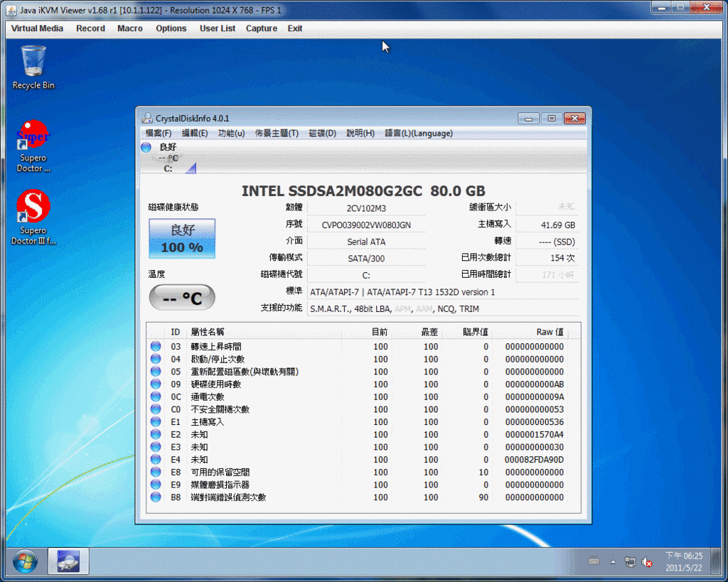This screenshot has width=728, height=582.
Task: Click the 良好 100% health status button
Action: click(x=182, y=239)
